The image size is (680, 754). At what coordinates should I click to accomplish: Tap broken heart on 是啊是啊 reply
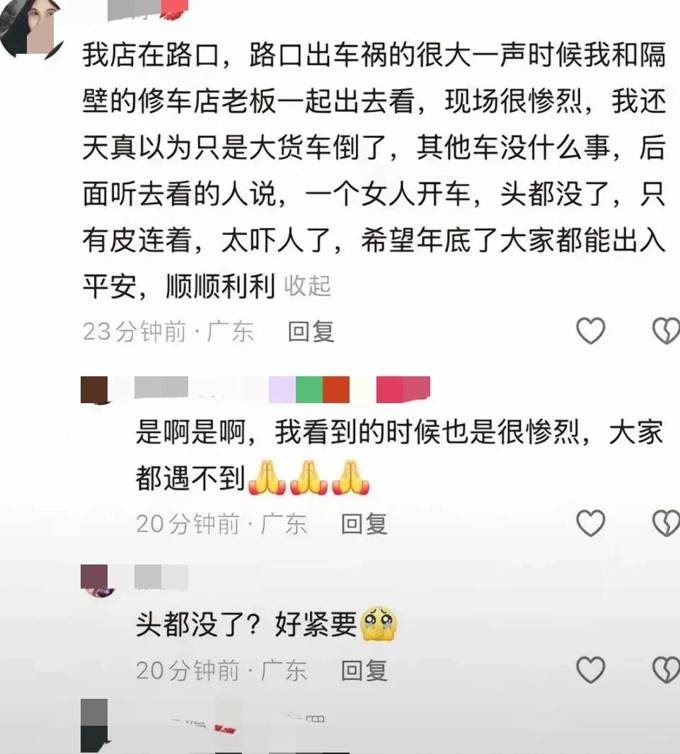click(667, 523)
